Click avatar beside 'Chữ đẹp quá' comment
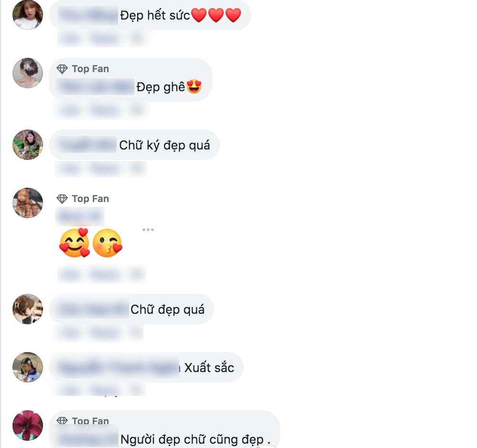Screen dimensions: 477x448 28,309
